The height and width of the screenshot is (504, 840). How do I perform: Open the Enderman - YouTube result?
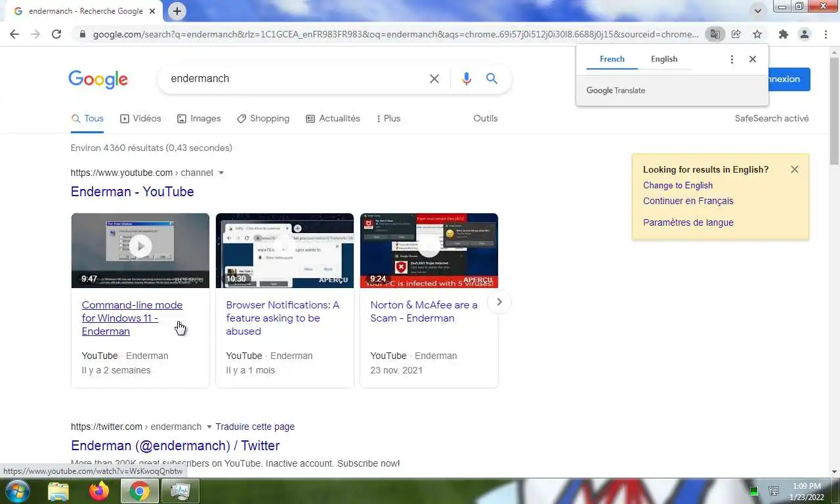pyautogui.click(x=133, y=192)
